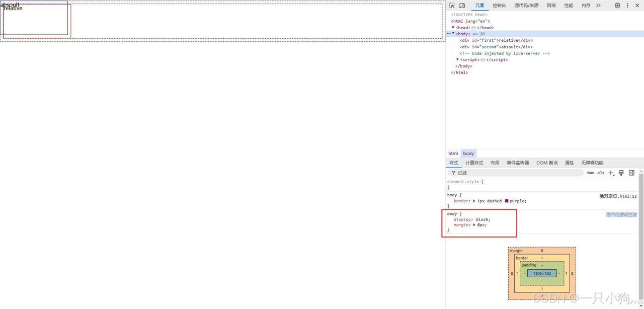Expand the script node triangle

(x=458, y=59)
